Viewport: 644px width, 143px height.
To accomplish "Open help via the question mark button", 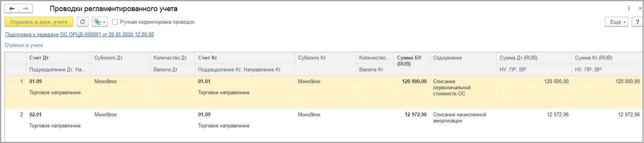I will pyautogui.click(x=637, y=22).
